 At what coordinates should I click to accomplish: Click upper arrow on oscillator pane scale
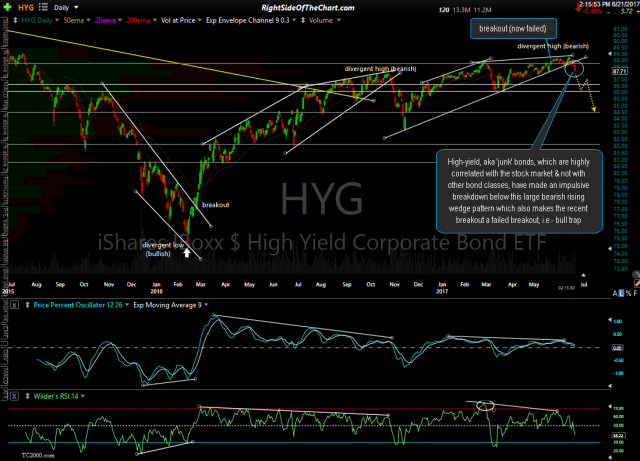[610, 319]
